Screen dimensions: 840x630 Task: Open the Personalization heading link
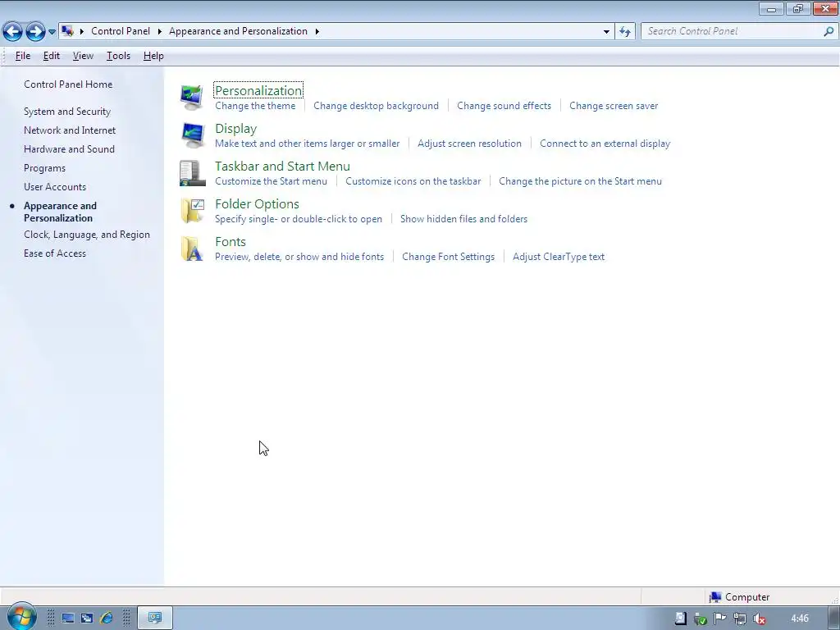click(x=258, y=90)
